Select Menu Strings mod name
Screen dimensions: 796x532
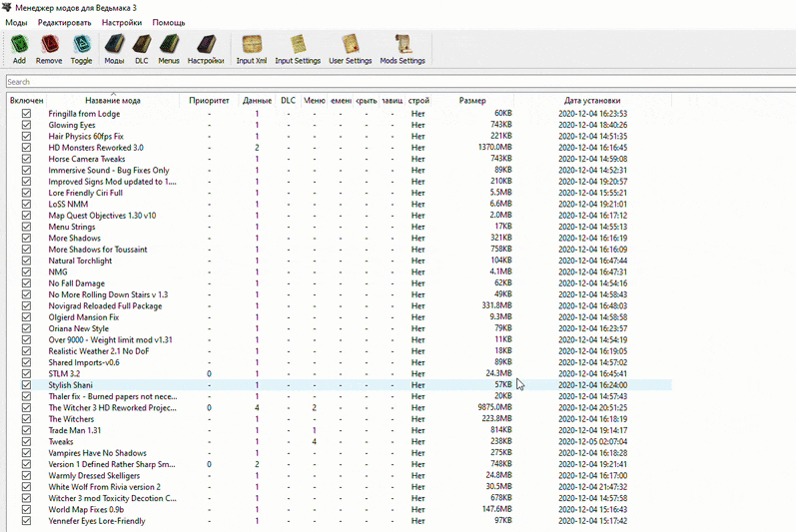(72, 227)
